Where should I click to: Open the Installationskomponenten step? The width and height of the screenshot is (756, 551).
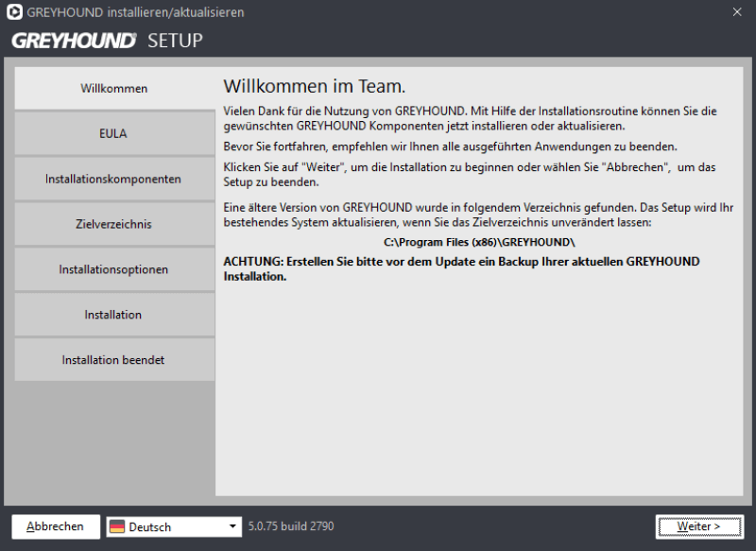(x=114, y=179)
